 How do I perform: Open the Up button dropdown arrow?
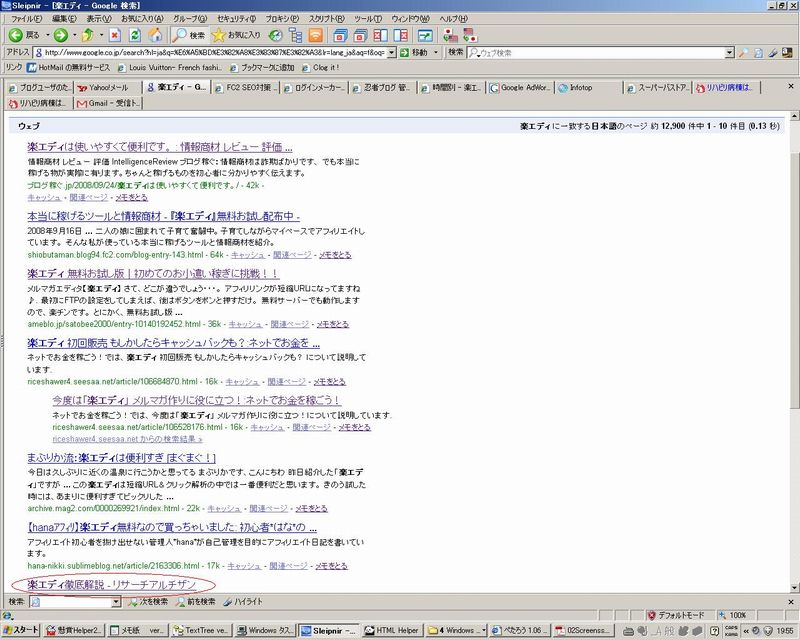101,35
